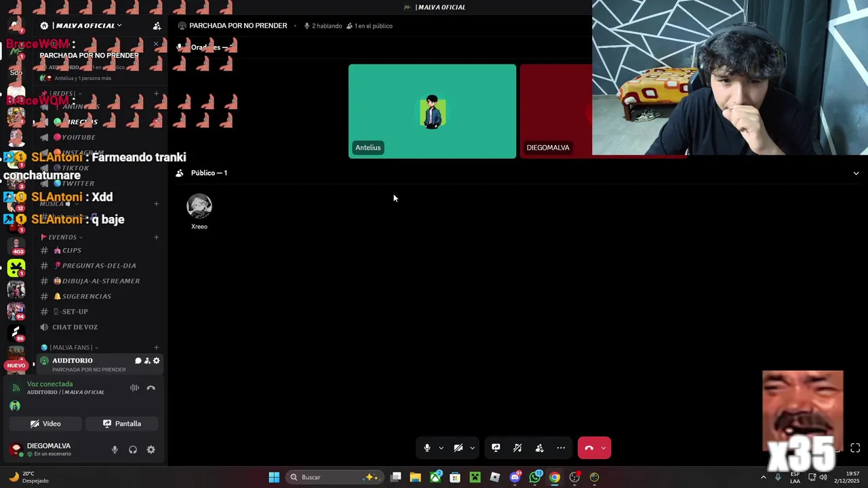Open SET-UP channel

(100, 312)
